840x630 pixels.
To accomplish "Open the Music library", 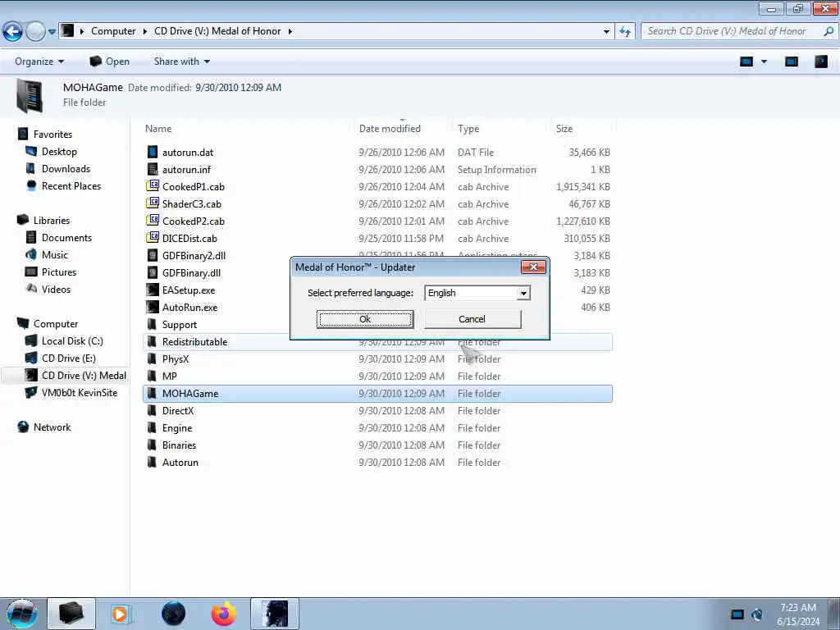I will [x=55, y=254].
